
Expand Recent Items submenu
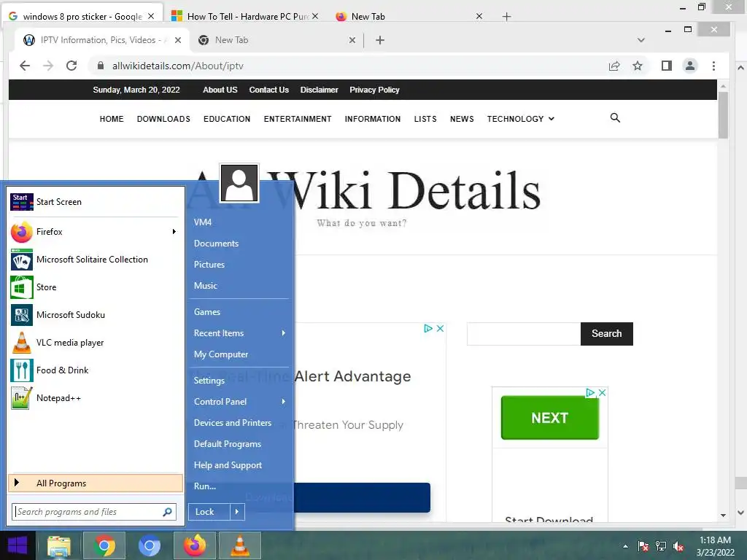284,332
